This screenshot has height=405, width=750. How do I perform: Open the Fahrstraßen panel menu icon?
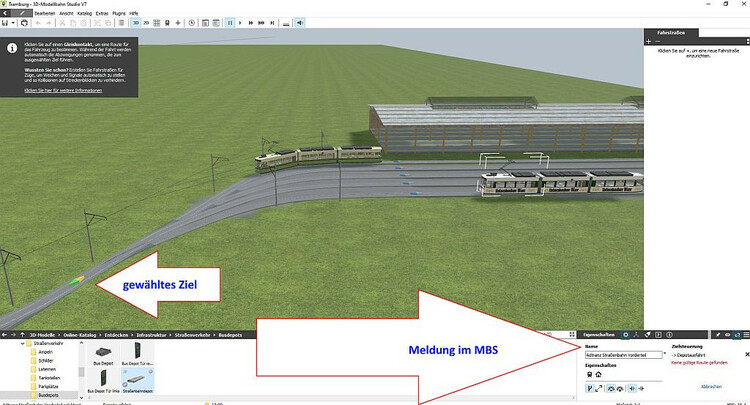point(748,42)
